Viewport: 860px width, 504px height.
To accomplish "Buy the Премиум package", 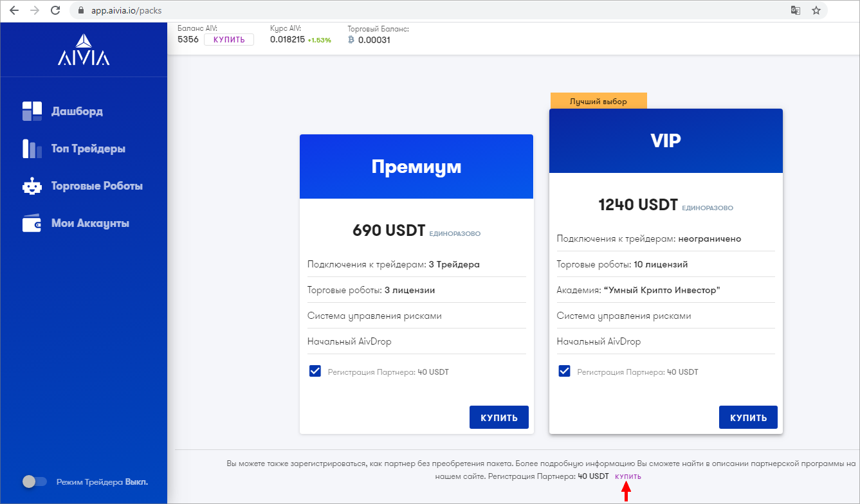I will (x=499, y=417).
